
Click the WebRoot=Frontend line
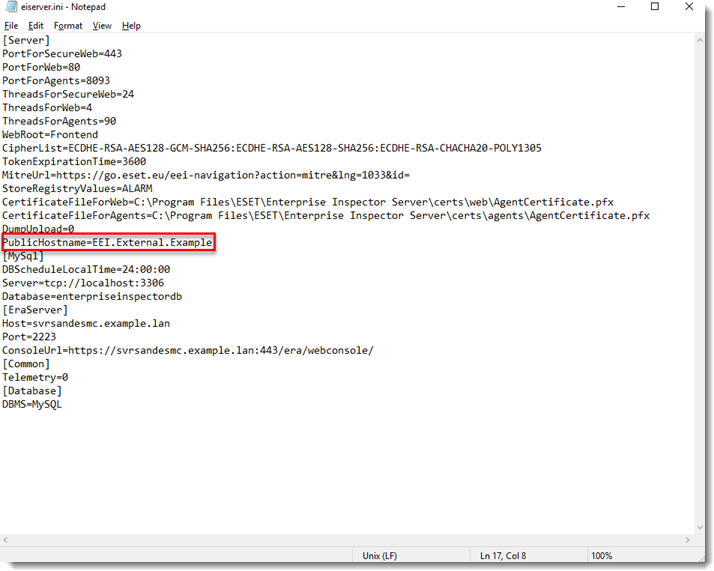50,135
